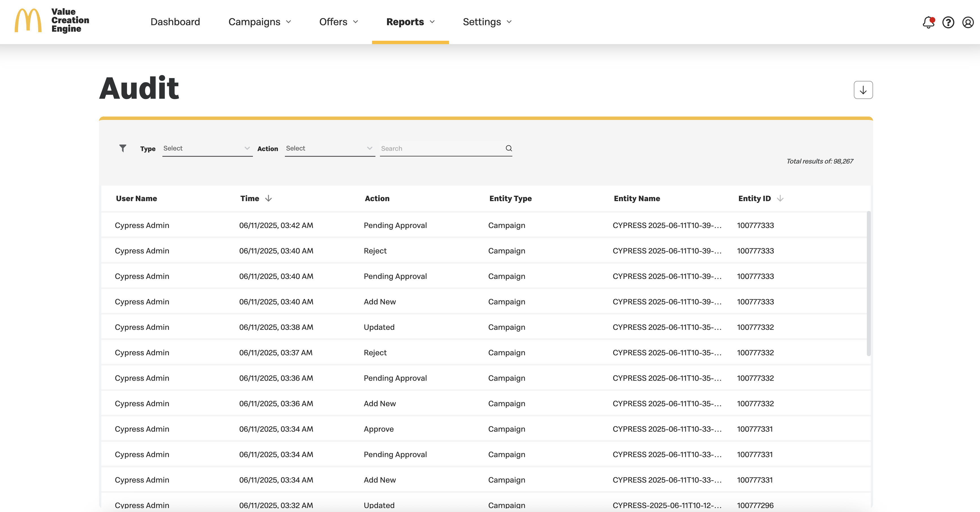This screenshot has height=512, width=980.
Task: Click the Value Creation Engine title
Action: click(x=70, y=20)
